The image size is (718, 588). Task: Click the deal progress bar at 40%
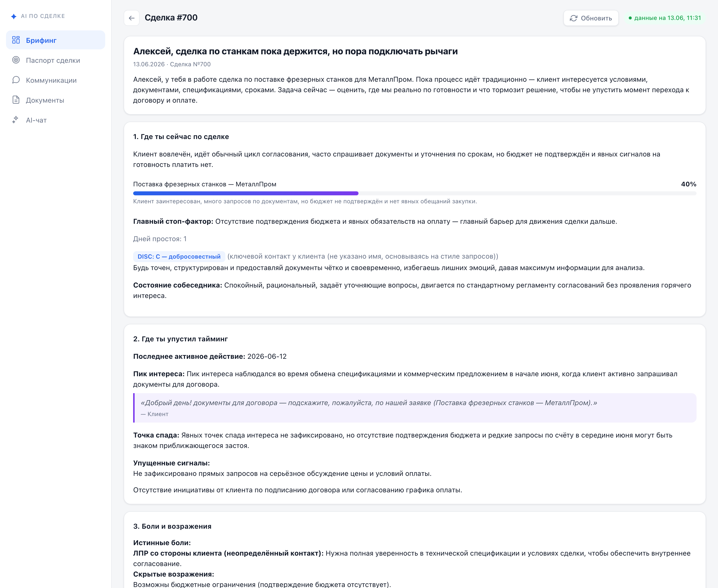point(415,193)
